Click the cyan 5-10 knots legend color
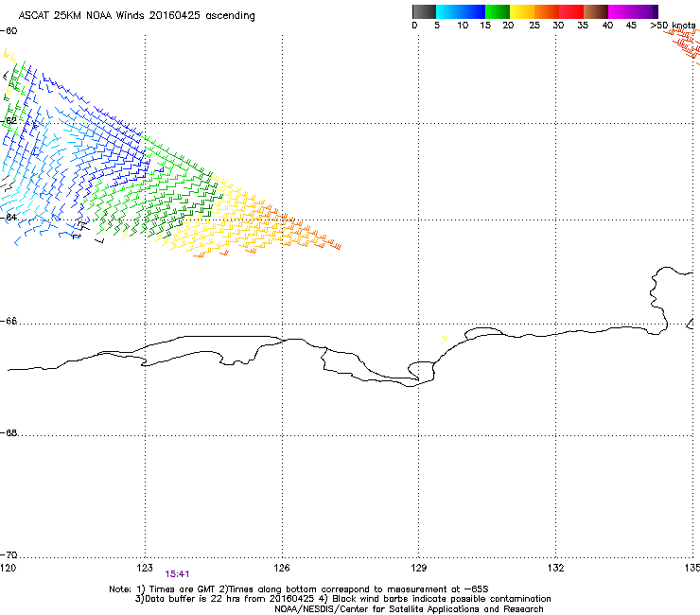The height and width of the screenshot is (615, 700). 448,11
